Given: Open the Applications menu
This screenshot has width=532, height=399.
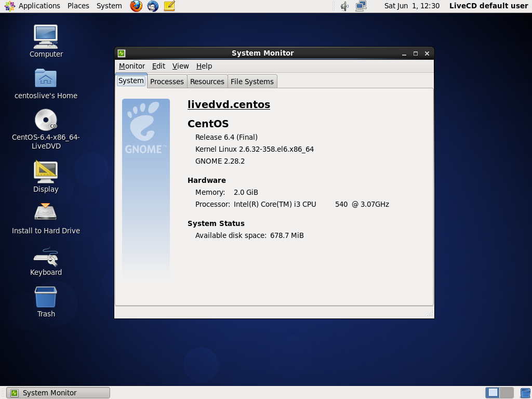Looking at the screenshot, I should tap(39, 6).
